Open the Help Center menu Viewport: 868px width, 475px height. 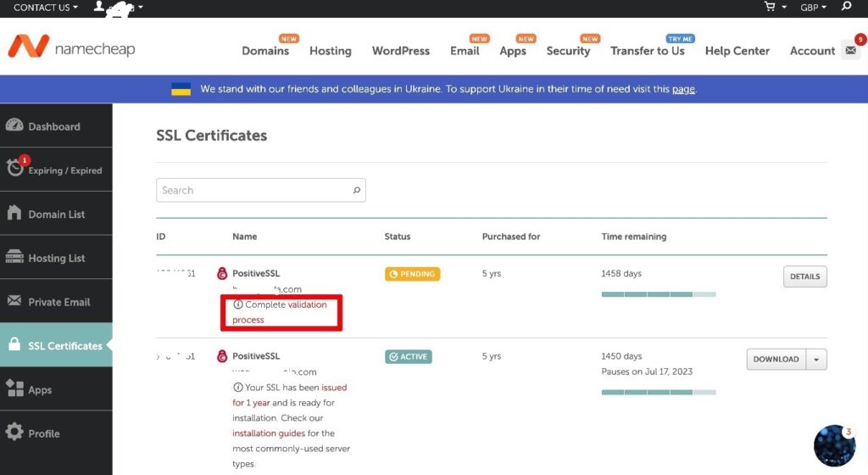click(737, 50)
